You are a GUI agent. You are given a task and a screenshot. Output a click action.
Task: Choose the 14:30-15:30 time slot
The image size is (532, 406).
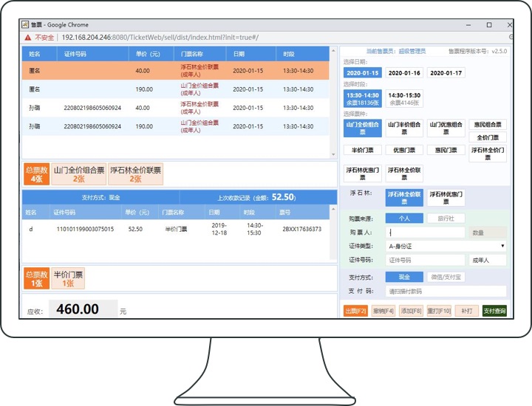click(404, 98)
